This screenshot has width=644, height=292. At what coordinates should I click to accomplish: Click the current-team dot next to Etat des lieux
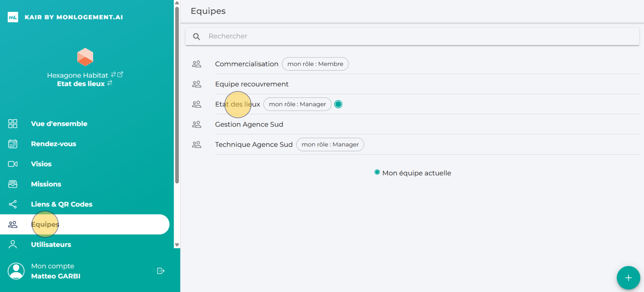pos(338,104)
